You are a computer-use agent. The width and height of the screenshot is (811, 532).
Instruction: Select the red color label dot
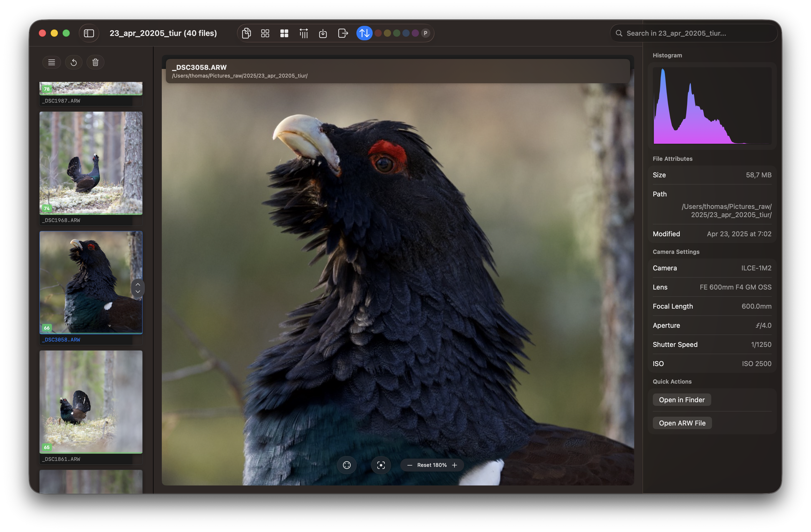[378, 33]
